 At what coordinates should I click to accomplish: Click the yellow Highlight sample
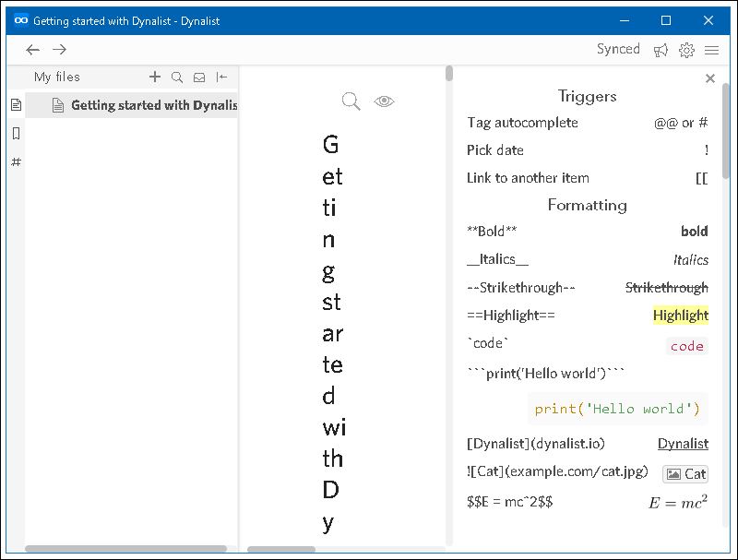pos(681,316)
